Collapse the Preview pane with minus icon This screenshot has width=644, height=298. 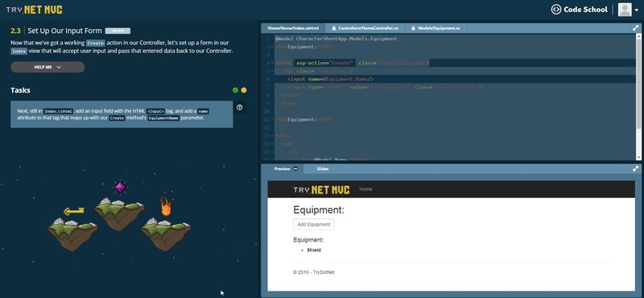(x=295, y=168)
